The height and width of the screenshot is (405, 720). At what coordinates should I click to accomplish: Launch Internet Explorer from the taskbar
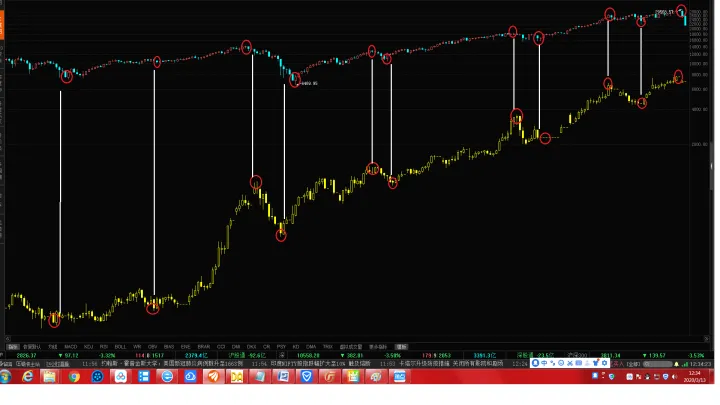tap(28, 377)
